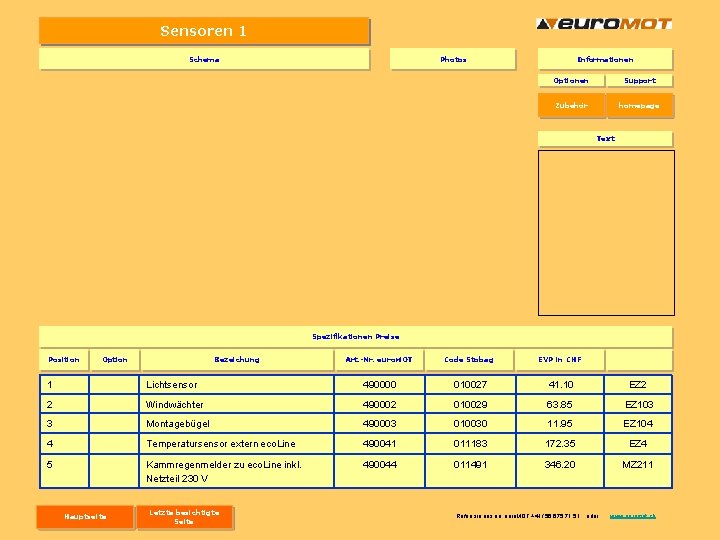Screen dimensions: 720x540
Task: Click article number 490041
Action: 379,444
